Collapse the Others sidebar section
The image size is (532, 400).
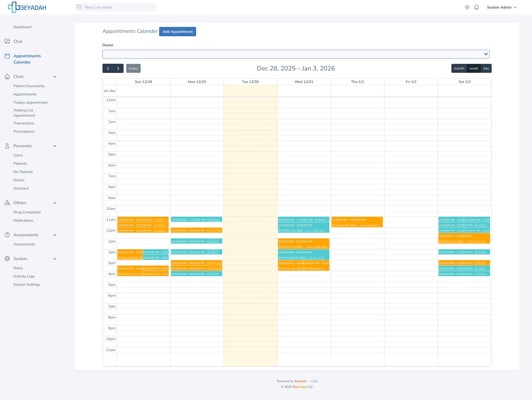[x=55, y=203]
